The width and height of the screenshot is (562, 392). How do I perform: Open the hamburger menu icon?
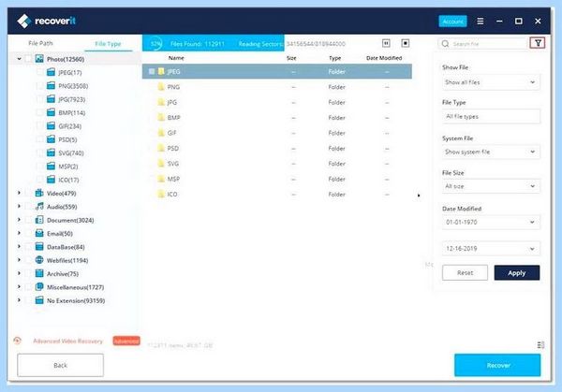tap(481, 22)
